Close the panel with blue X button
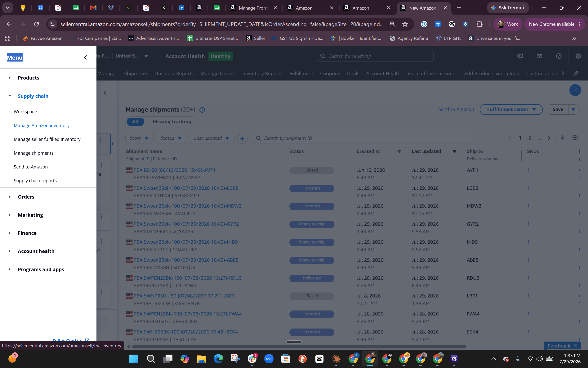The image size is (588, 368). click(575, 90)
